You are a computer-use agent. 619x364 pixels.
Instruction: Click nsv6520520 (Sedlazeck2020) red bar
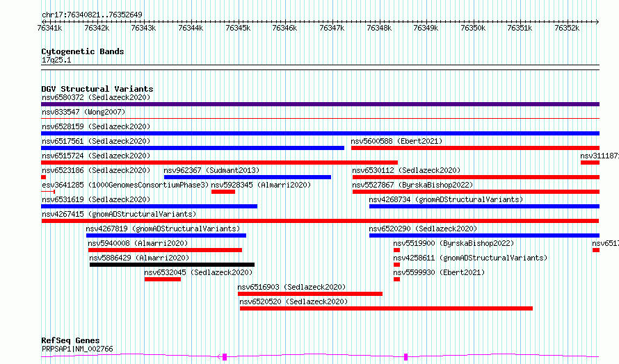tap(386, 308)
